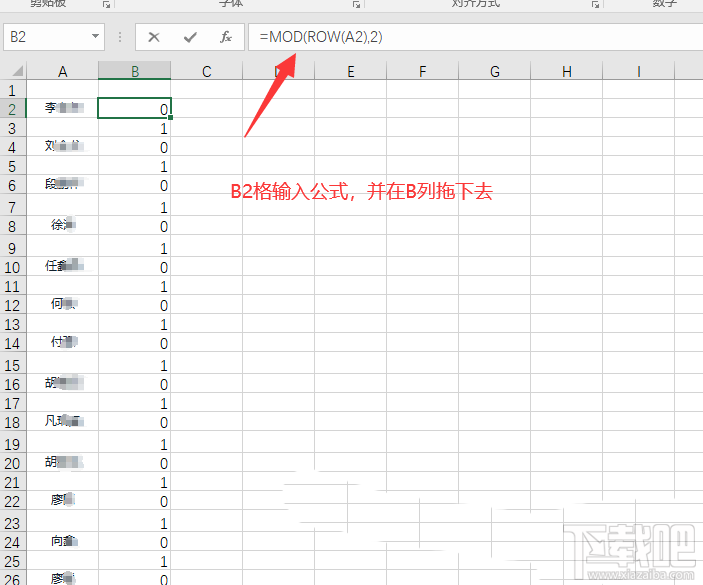
Task: Select row 1 header
Action: (13, 90)
